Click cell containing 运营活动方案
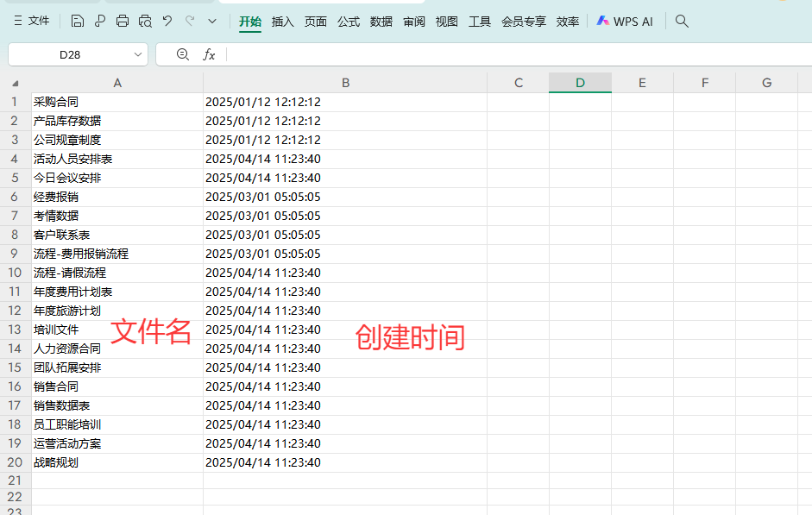812x515 pixels. (117, 443)
